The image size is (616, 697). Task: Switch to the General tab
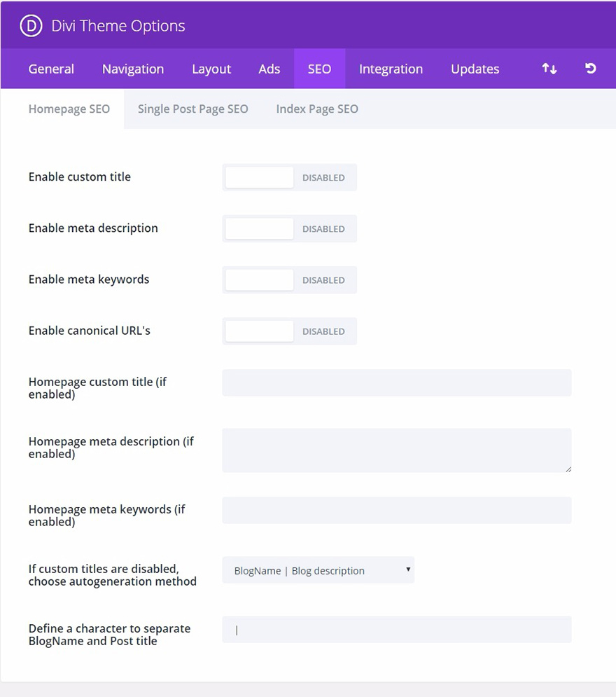coord(50,68)
